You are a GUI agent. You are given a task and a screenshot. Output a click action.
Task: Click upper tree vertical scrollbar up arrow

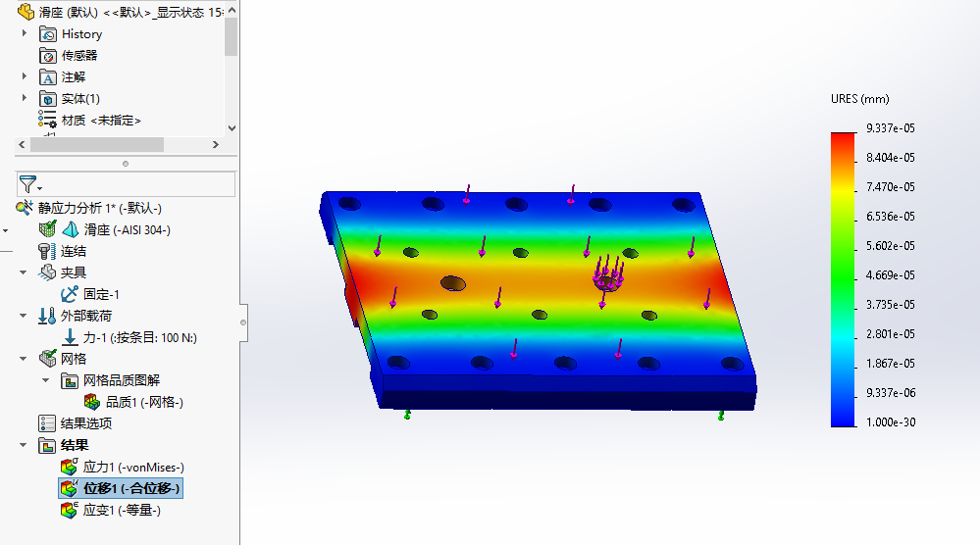232,10
